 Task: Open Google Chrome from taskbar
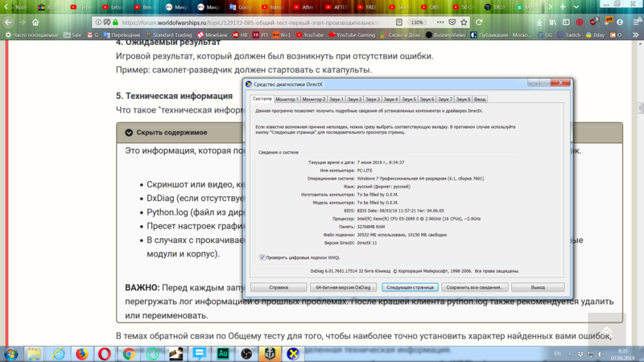pyautogui.click(x=129, y=353)
